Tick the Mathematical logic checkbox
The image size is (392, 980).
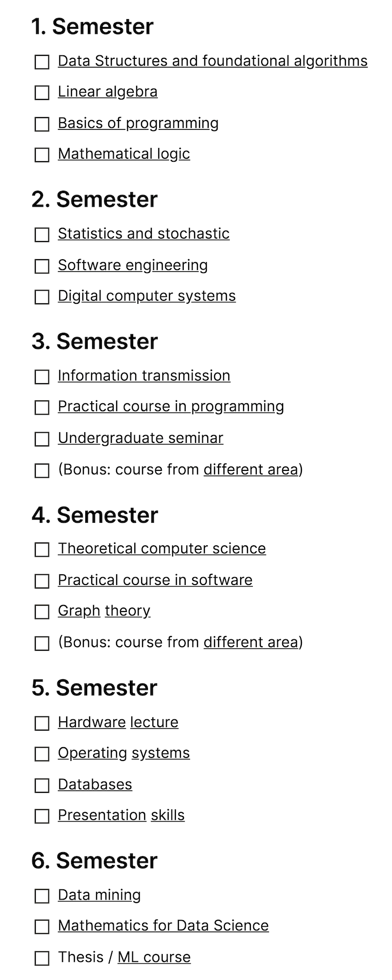coord(42,155)
